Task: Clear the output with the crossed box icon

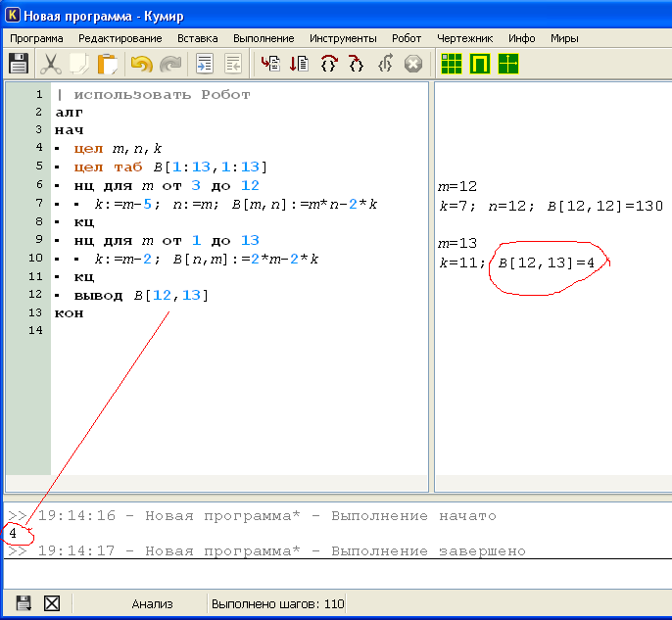Action: click(x=52, y=603)
